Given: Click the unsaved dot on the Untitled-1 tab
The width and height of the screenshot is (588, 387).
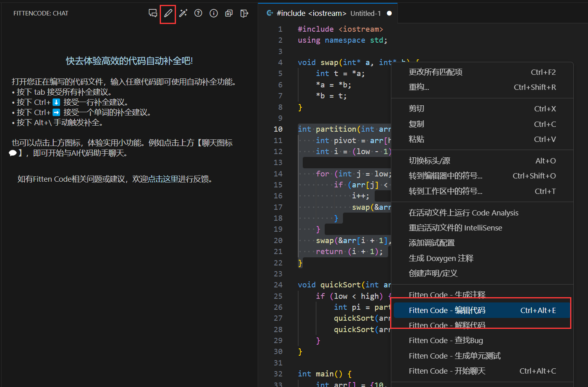Looking at the screenshot, I should [x=389, y=13].
